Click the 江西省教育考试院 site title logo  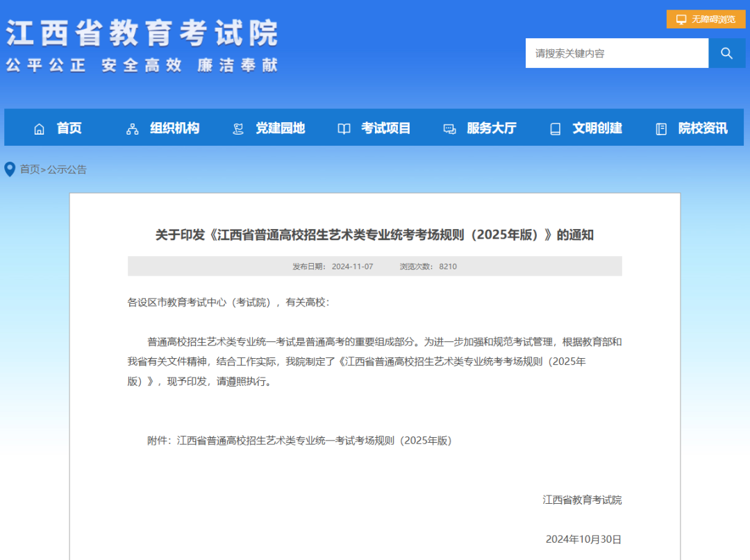(x=142, y=33)
